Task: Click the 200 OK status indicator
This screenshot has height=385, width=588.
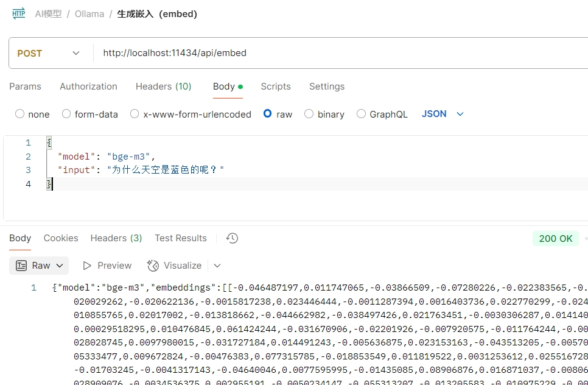Action: coord(556,238)
